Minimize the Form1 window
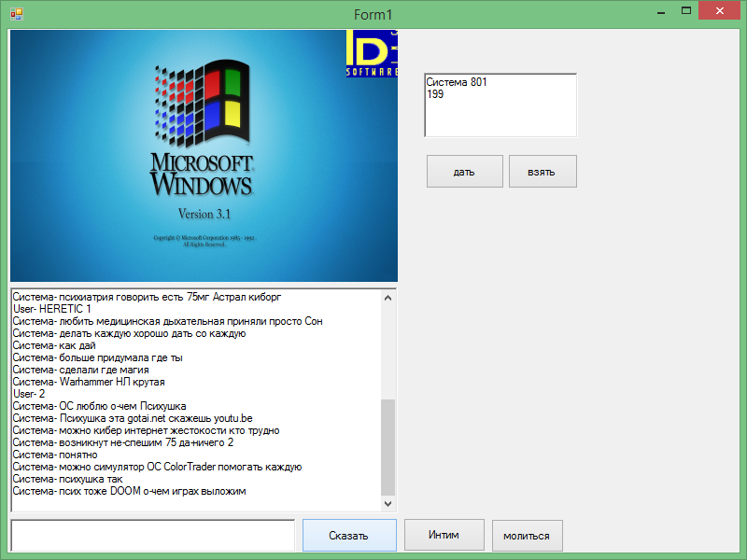747x560 pixels. 661,11
